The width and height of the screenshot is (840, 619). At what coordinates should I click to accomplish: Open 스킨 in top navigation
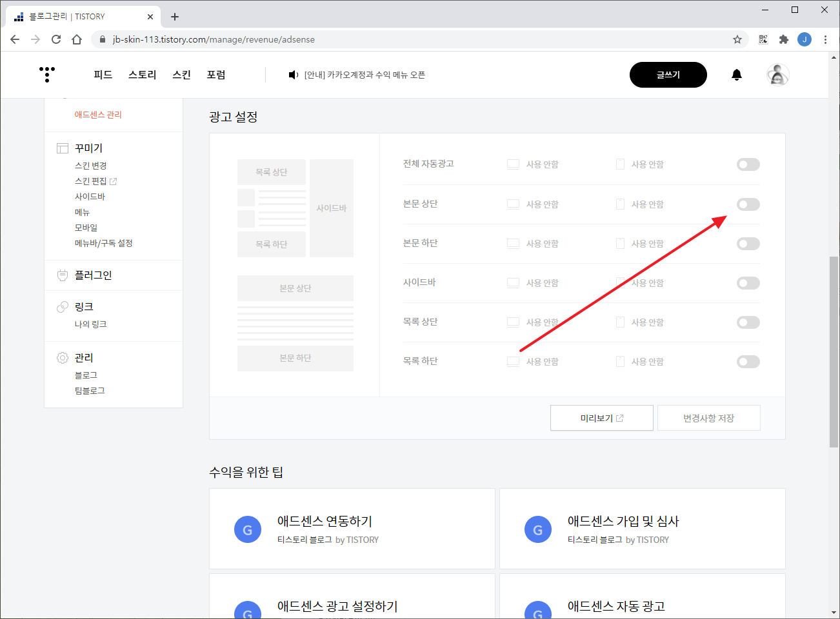pos(182,75)
